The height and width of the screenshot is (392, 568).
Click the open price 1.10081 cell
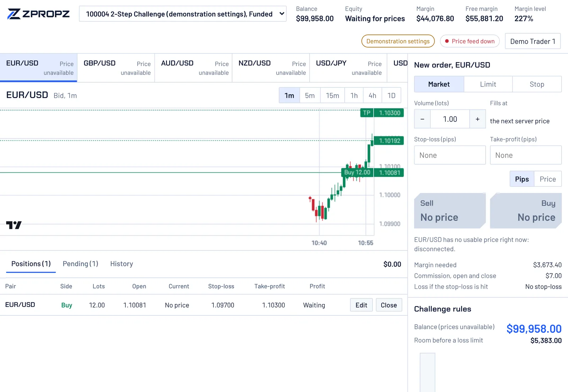click(x=135, y=305)
